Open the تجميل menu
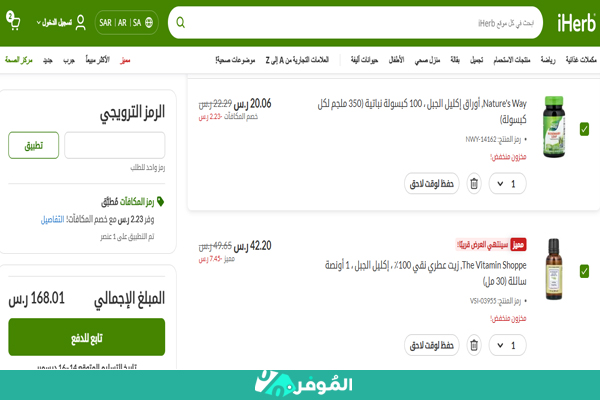This screenshot has height=400, width=600. [476, 60]
